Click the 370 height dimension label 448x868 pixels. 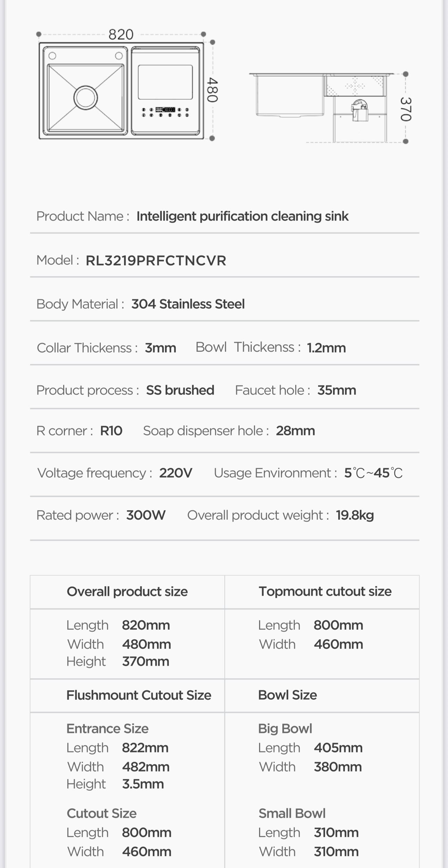[406, 109]
